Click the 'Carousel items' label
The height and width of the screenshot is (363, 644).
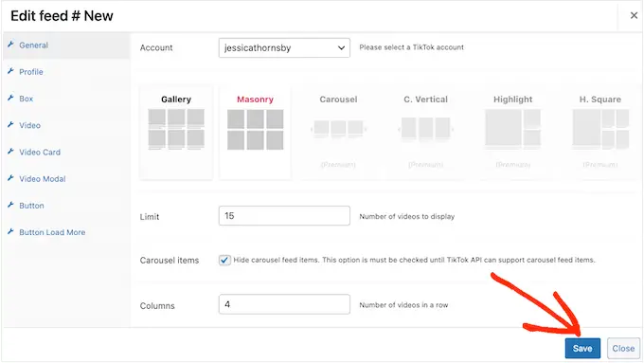pos(170,261)
